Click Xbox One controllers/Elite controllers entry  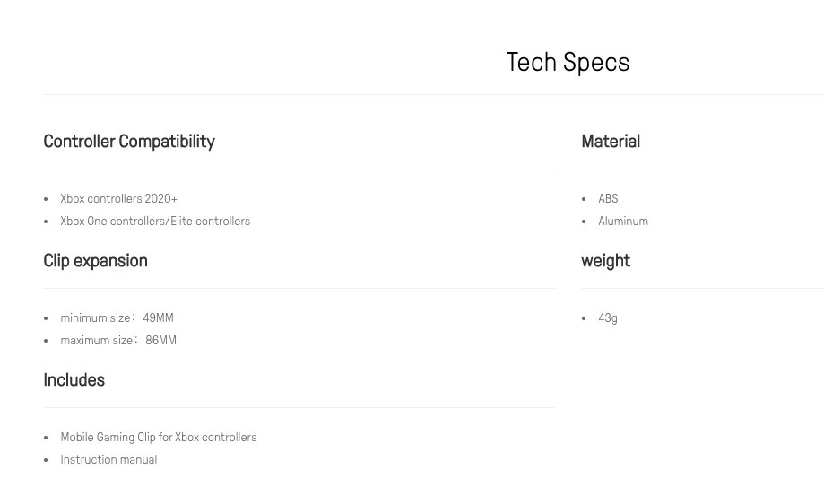[155, 222]
